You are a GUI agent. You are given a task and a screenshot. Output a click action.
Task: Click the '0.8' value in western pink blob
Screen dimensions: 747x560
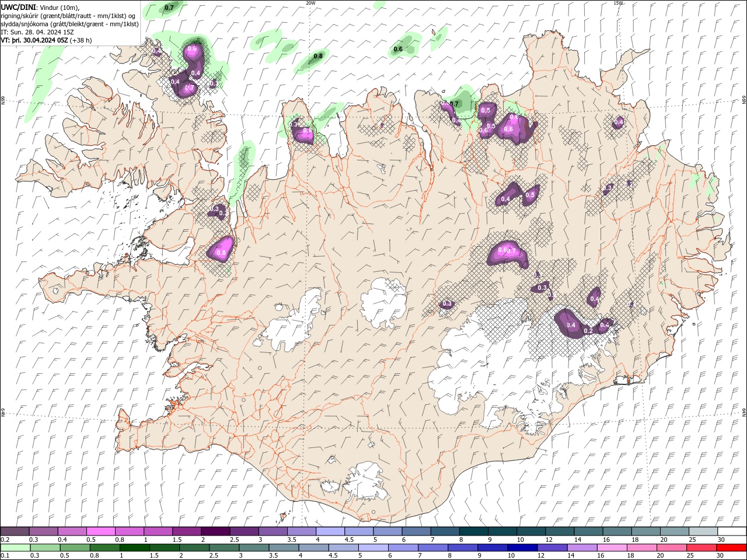point(221,253)
